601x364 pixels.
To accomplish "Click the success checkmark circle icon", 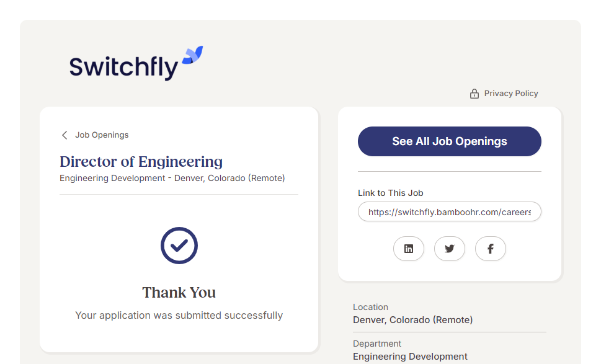I will tap(179, 246).
